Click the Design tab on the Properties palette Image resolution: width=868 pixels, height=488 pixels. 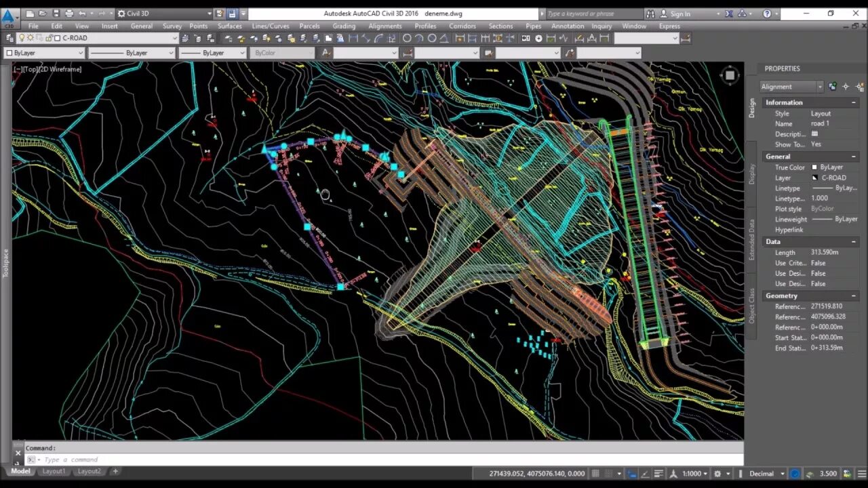(x=751, y=108)
